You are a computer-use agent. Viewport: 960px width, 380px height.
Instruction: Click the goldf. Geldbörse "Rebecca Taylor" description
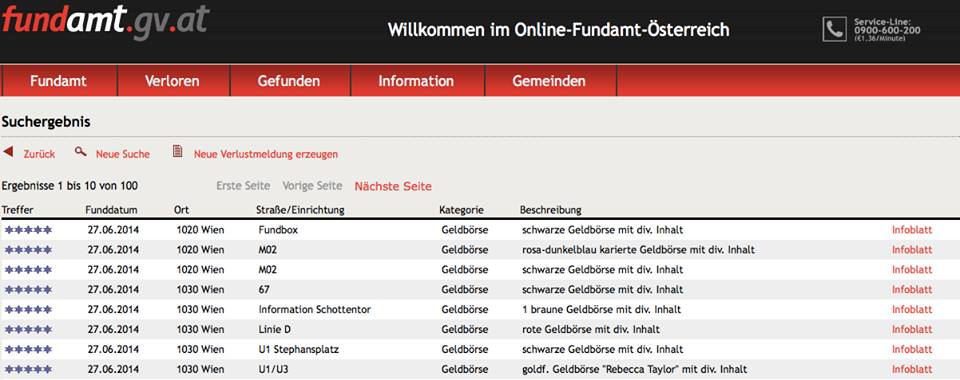tap(634, 370)
